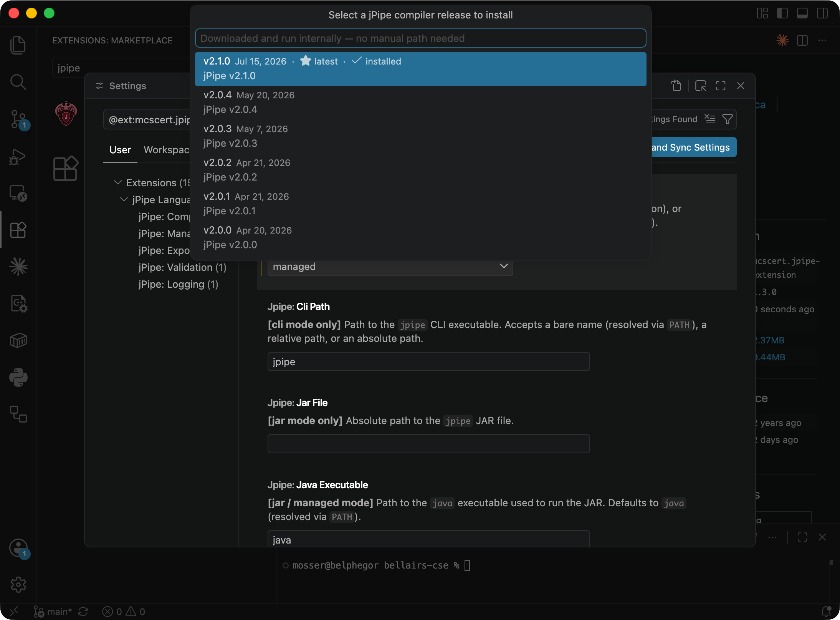
Task: Click the Open Settings (JSON) file icon
Action: [676, 86]
